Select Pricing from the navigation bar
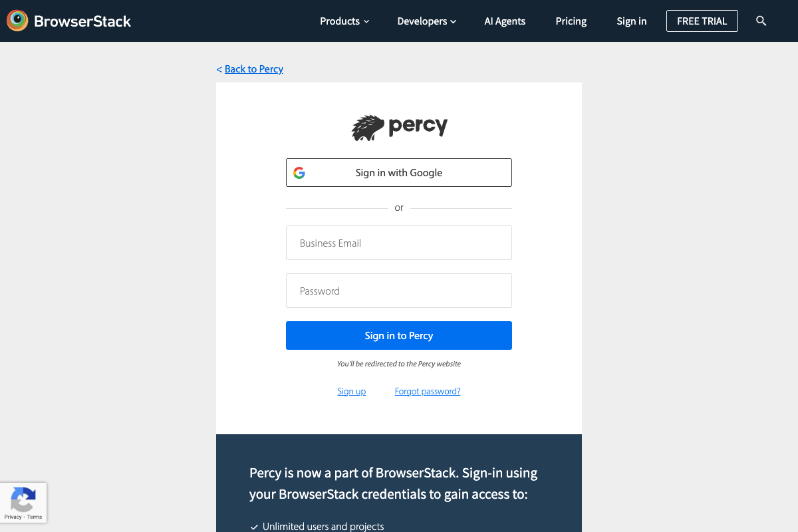This screenshot has height=532, width=798. click(571, 21)
